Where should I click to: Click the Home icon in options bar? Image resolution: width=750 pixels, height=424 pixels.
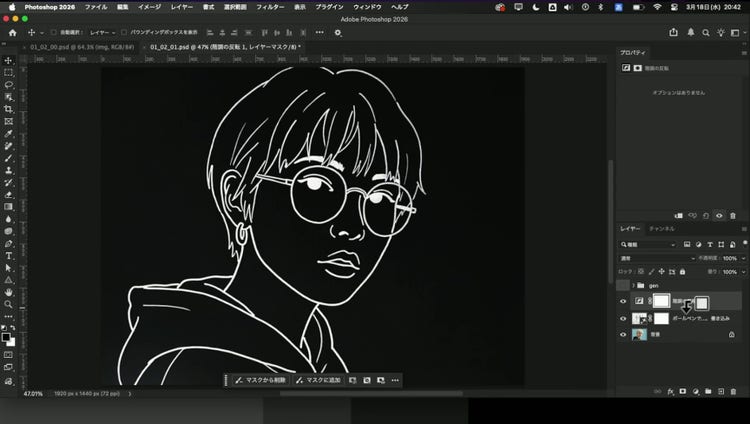click(13, 32)
